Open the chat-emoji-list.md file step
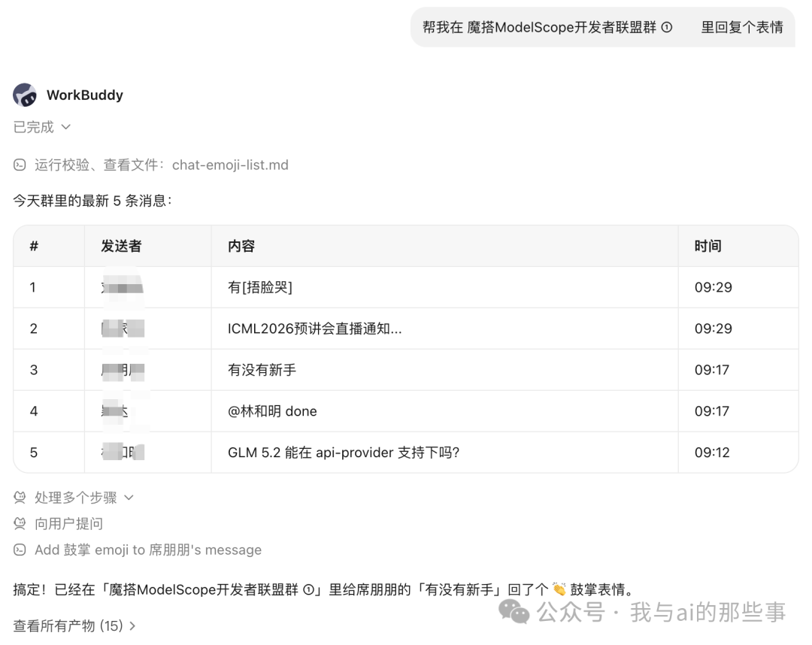This screenshot has width=812, height=645. coord(230,165)
